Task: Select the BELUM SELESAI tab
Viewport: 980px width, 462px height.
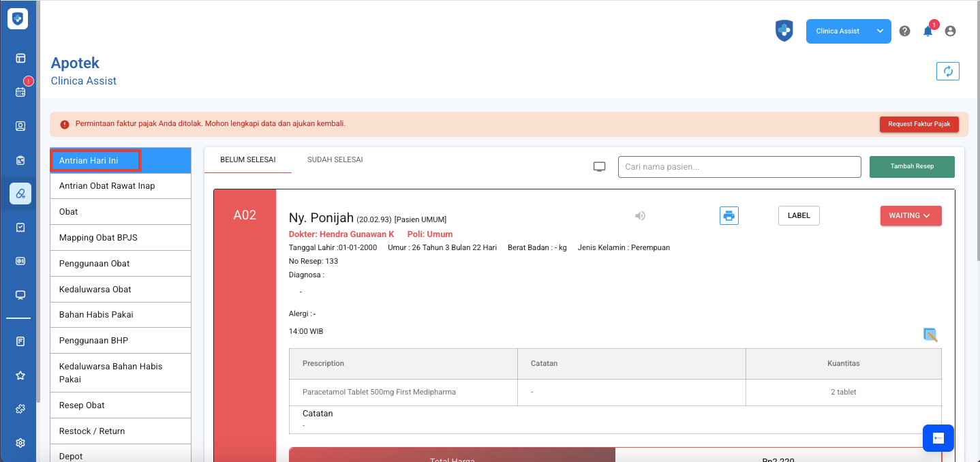Action: 247,160
